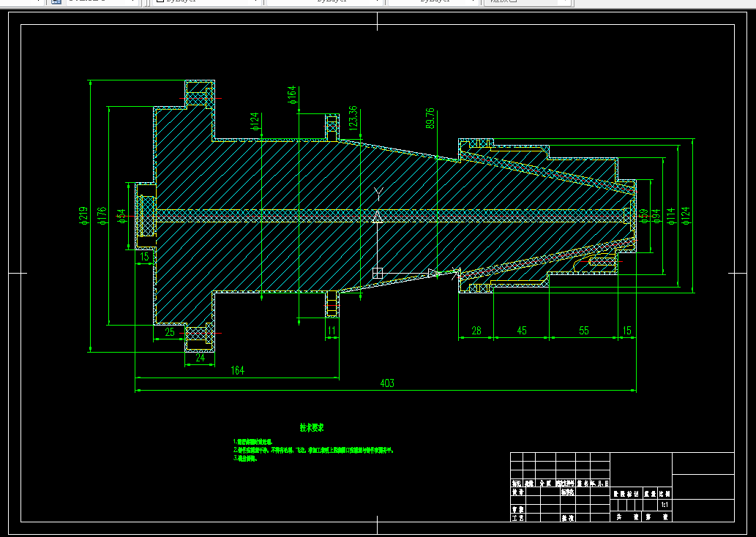756x537 pixels.
Task: Pick the 15 dimension beside the 55
Action: (626, 331)
